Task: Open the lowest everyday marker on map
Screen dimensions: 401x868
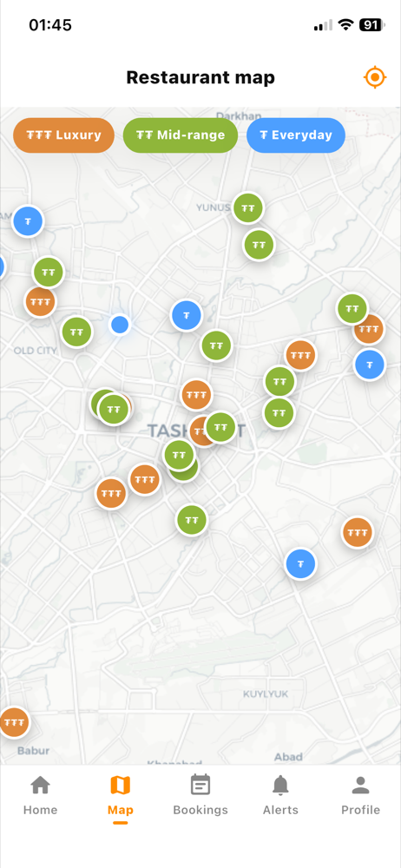Action: click(300, 564)
